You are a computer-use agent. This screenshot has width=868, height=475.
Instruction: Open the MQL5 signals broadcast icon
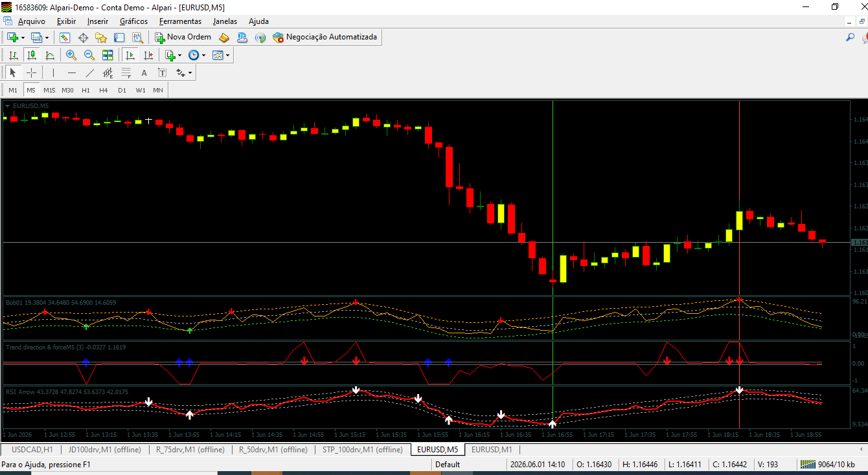pyautogui.click(x=260, y=38)
